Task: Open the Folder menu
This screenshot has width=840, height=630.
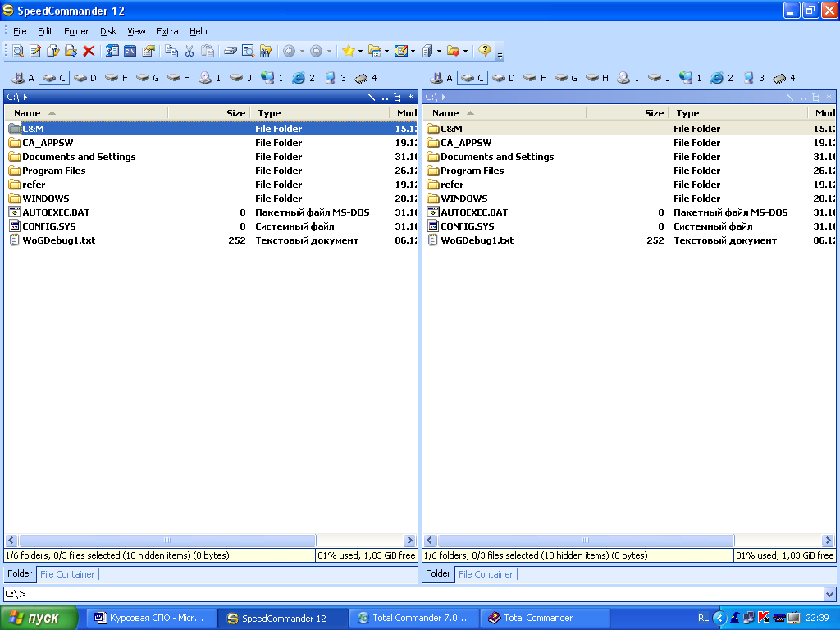Action: (76, 31)
